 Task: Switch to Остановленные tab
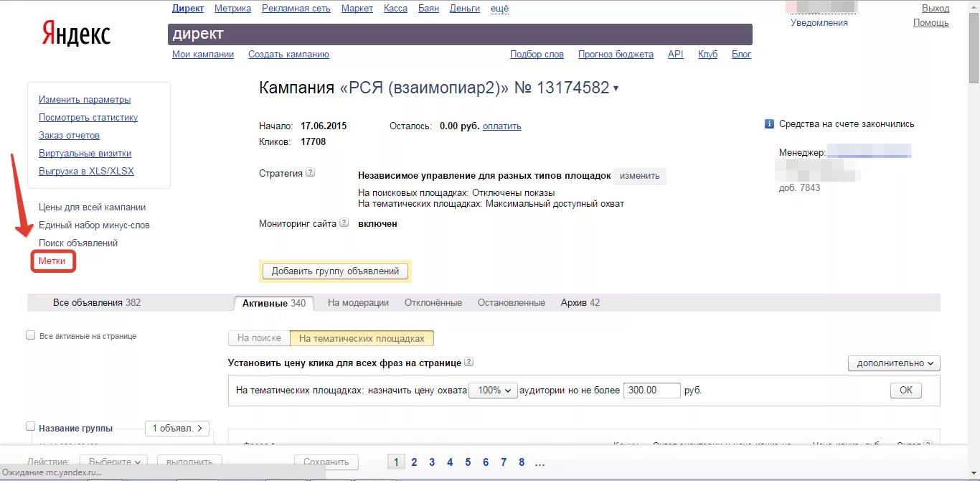(x=512, y=303)
